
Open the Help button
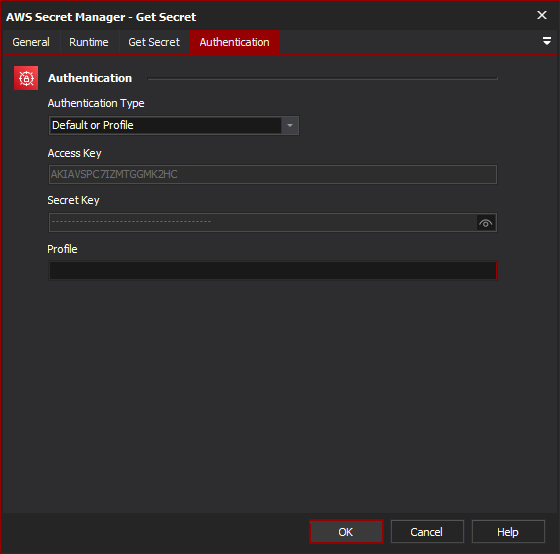click(x=508, y=532)
